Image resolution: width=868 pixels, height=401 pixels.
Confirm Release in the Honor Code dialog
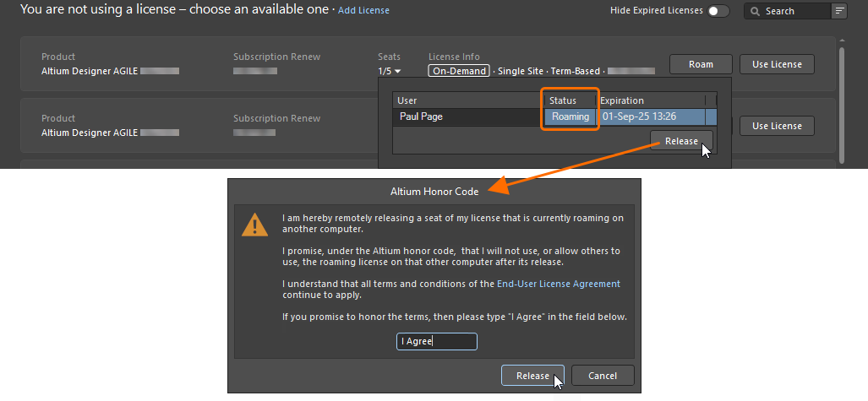point(532,376)
